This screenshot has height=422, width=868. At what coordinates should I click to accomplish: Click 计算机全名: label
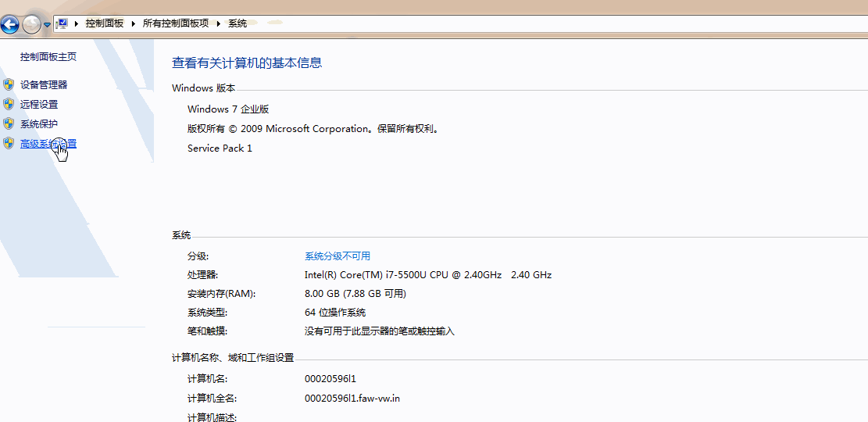click(x=212, y=399)
